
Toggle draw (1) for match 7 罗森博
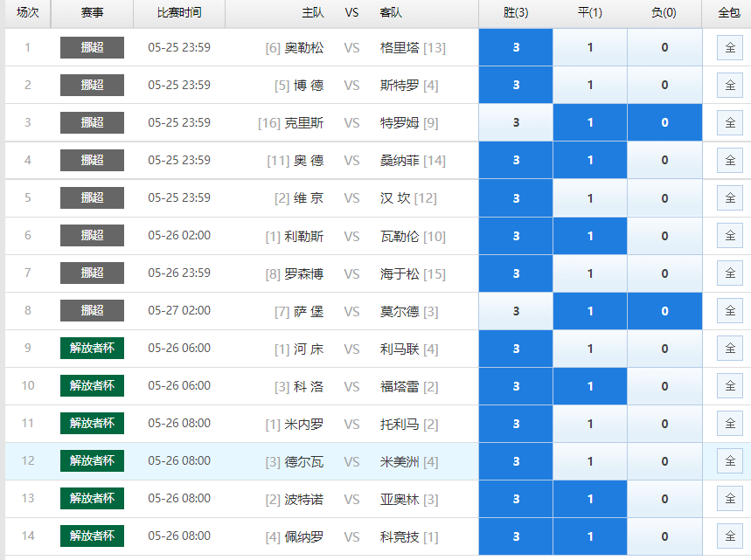click(x=590, y=273)
